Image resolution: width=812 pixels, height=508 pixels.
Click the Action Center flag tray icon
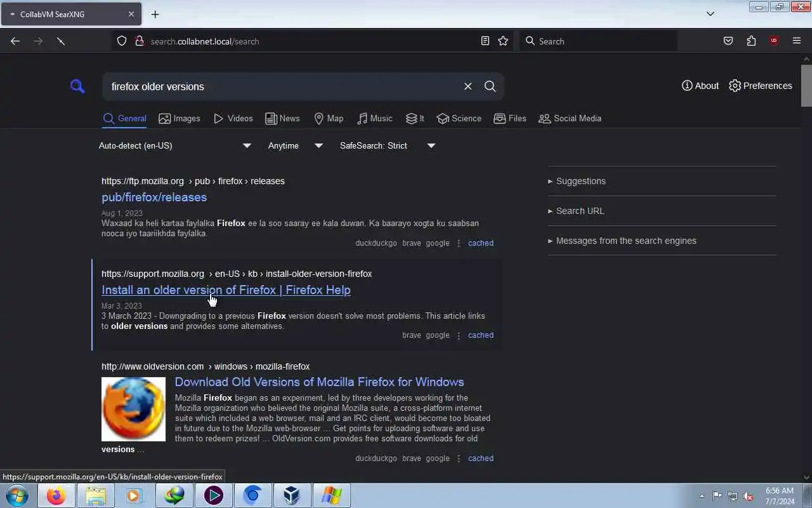[717, 496]
